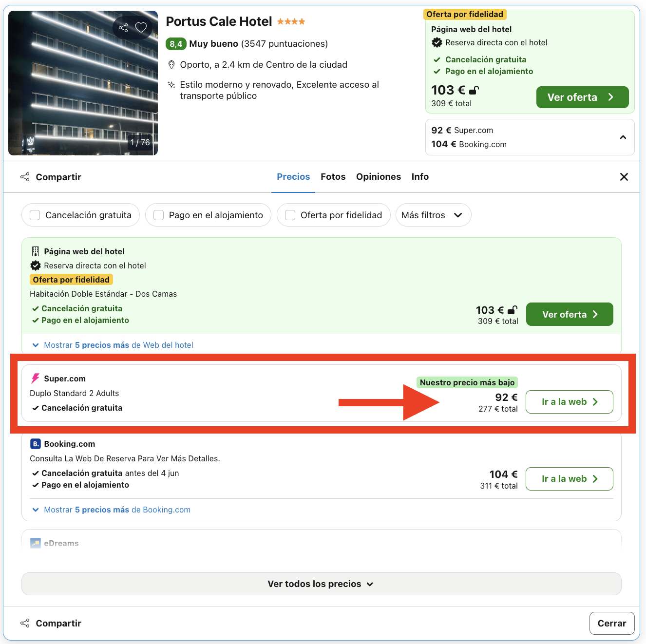
Task: Click 'Ir a la web' for Super.com
Action: (569, 402)
